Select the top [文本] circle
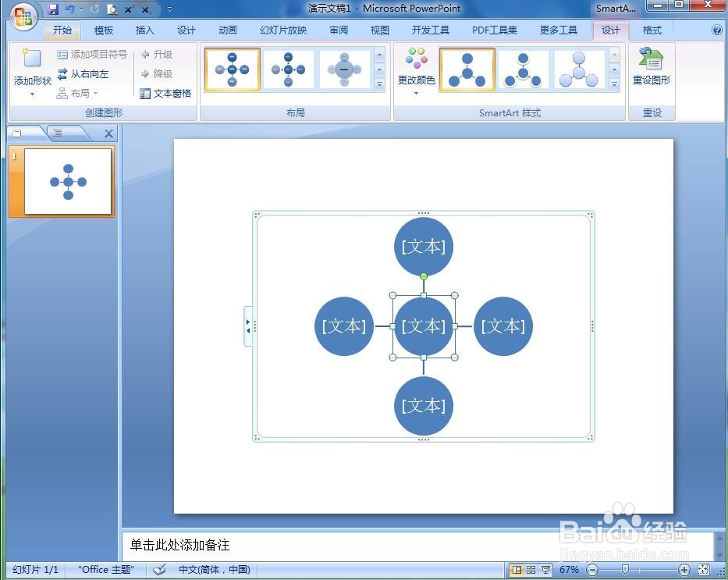 424,247
